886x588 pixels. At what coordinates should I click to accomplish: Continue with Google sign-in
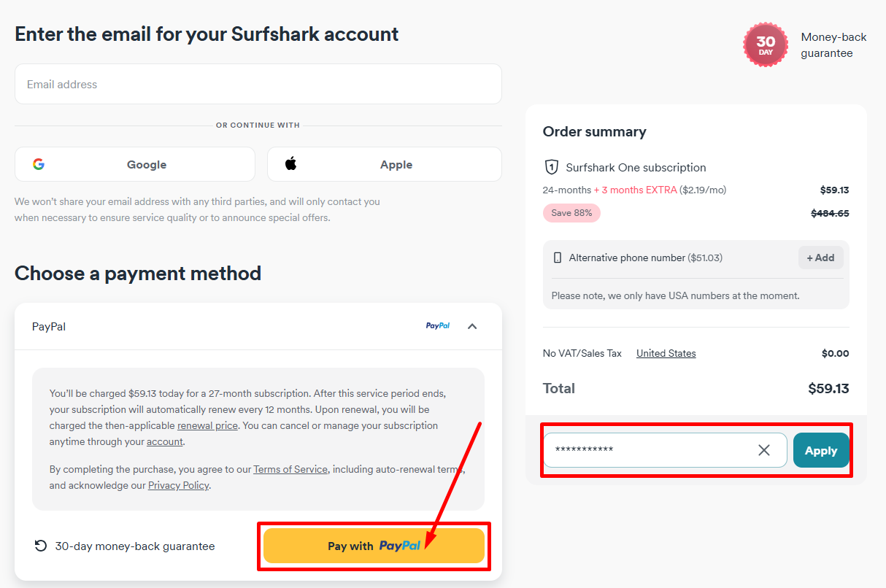tap(135, 164)
